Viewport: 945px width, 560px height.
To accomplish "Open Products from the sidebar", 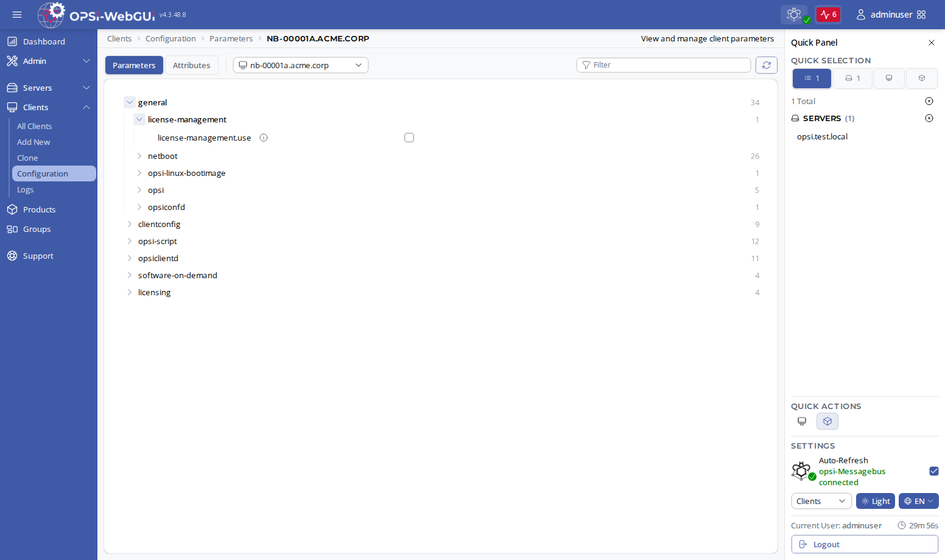I will pos(49,209).
